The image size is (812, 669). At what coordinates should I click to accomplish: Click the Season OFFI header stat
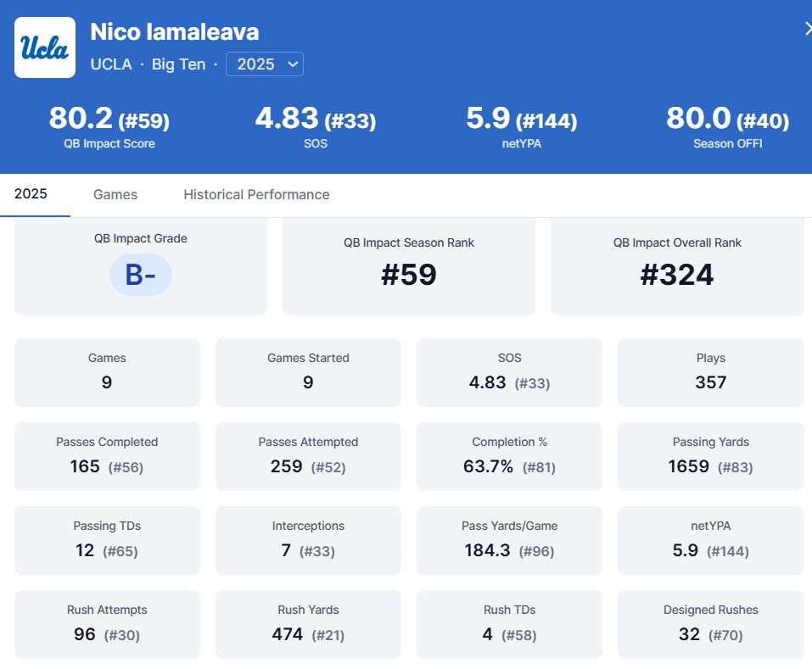pos(727,126)
